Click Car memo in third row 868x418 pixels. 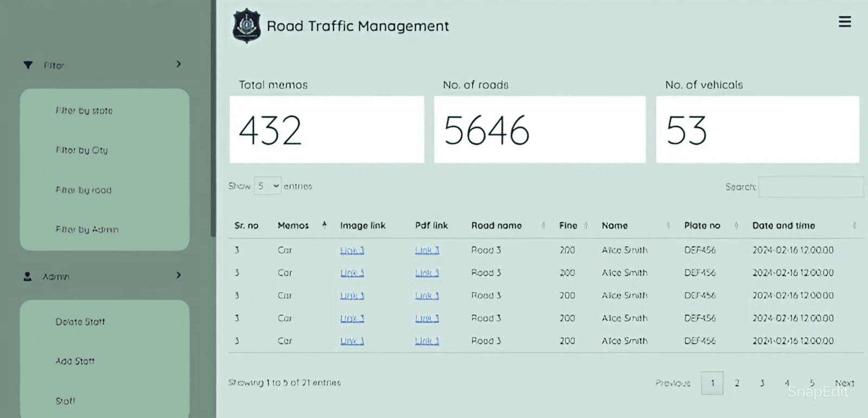coord(285,296)
